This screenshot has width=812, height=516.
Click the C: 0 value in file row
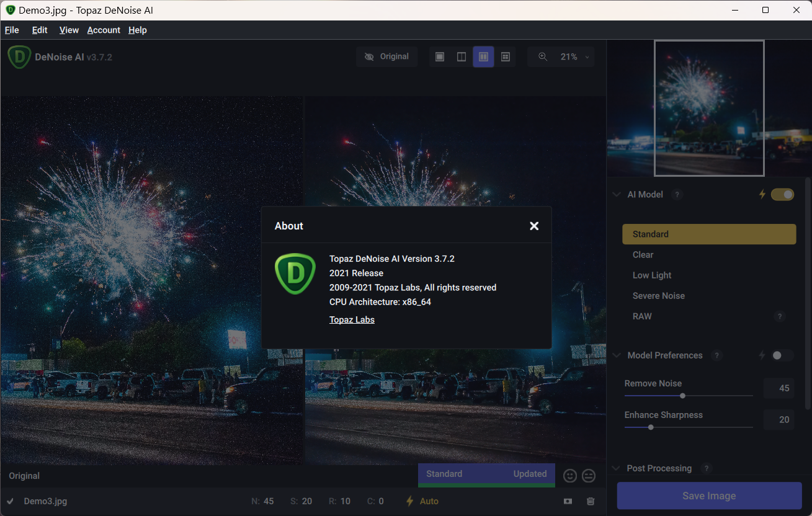tap(375, 501)
